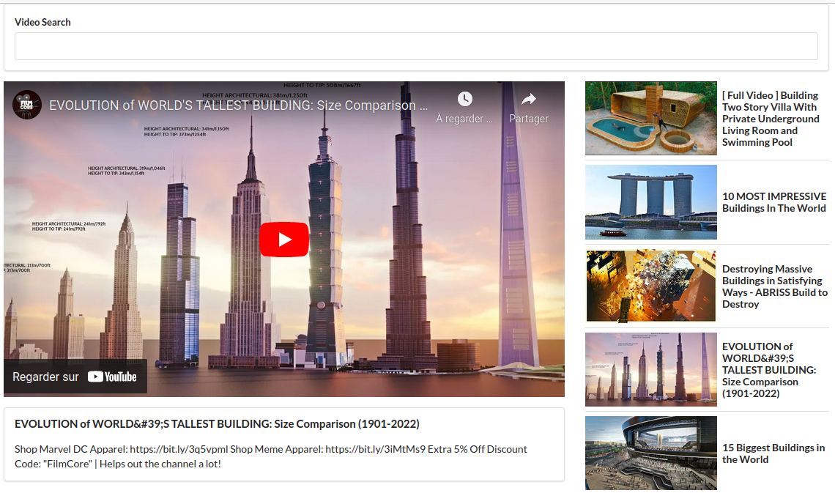Click the red YouTube play button
The image size is (835, 504).
point(284,240)
